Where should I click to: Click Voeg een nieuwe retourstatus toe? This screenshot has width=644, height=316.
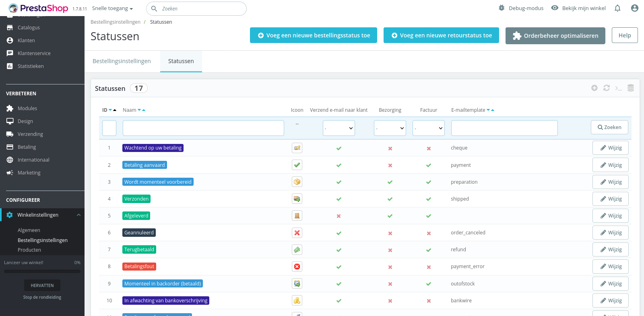pyautogui.click(x=441, y=35)
